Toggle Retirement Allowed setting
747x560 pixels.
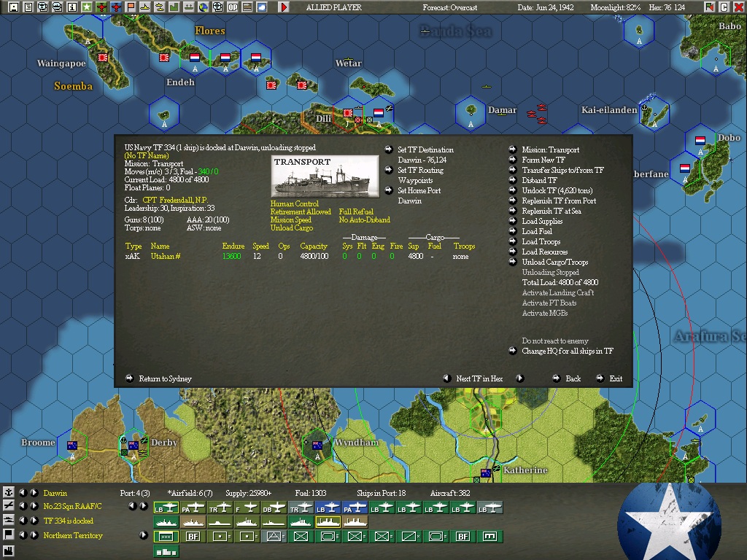coord(301,211)
